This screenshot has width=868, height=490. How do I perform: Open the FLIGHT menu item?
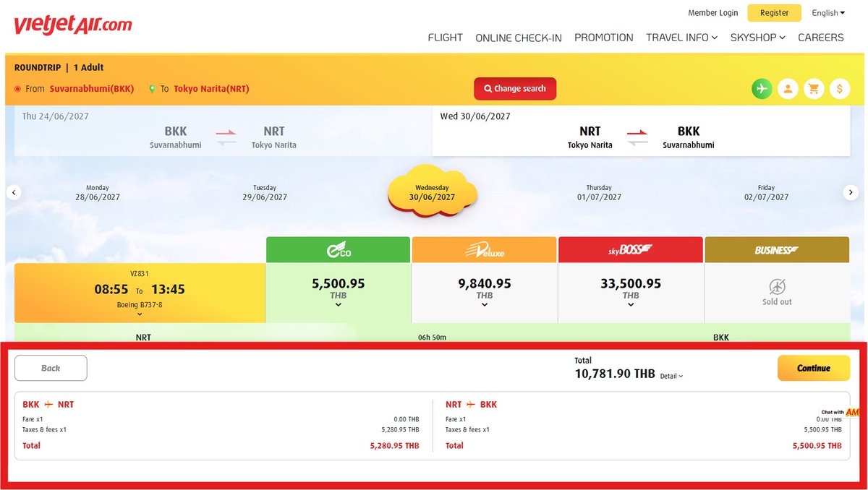click(445, 38)
